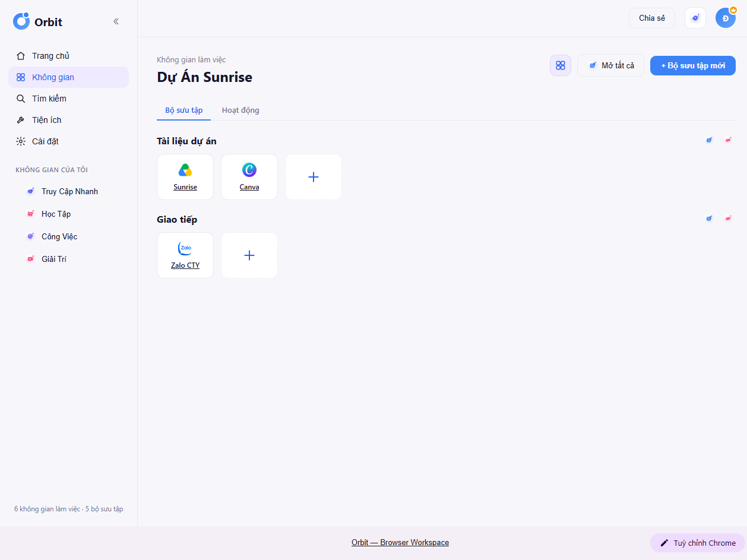
Task: Select Không gian in the sidebar
Action: click(68, 77)
